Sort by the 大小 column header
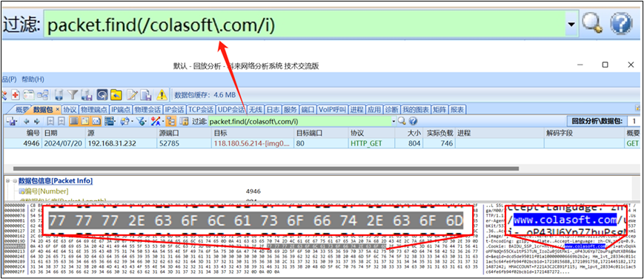The height and width of the screenshot is (279, 644). tap(408, 133)
